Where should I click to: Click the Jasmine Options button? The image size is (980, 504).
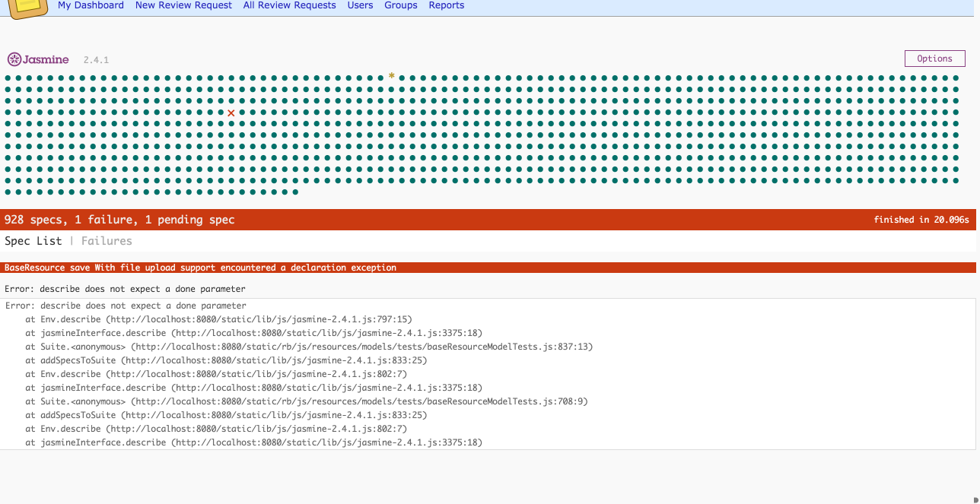tap(934, 59)
